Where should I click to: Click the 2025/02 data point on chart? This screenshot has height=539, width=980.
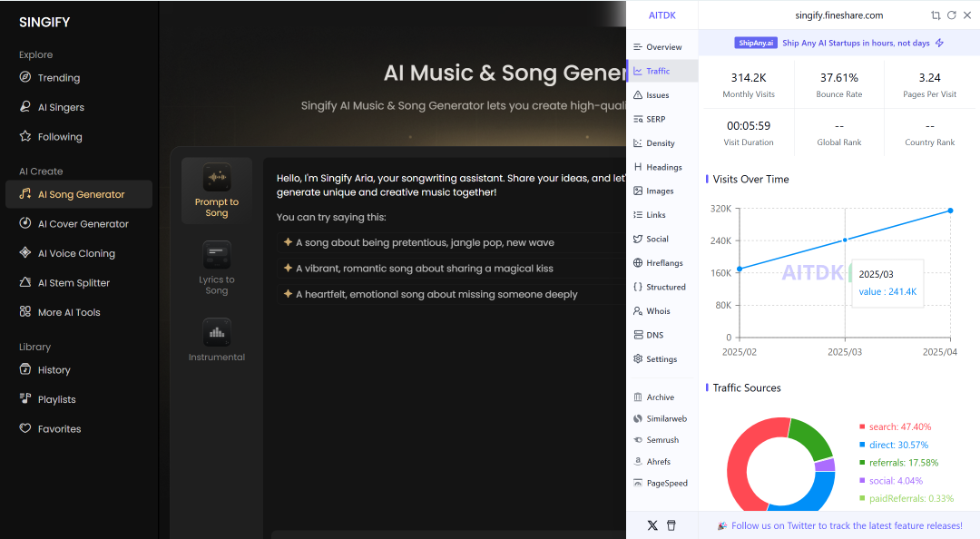pyautogui.click(x=740, y=269)
